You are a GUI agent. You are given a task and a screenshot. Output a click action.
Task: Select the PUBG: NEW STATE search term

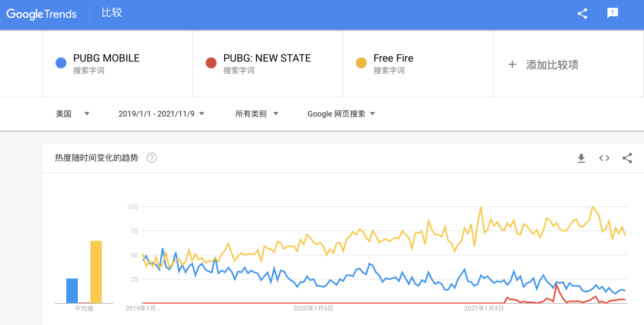coord(267,58)
